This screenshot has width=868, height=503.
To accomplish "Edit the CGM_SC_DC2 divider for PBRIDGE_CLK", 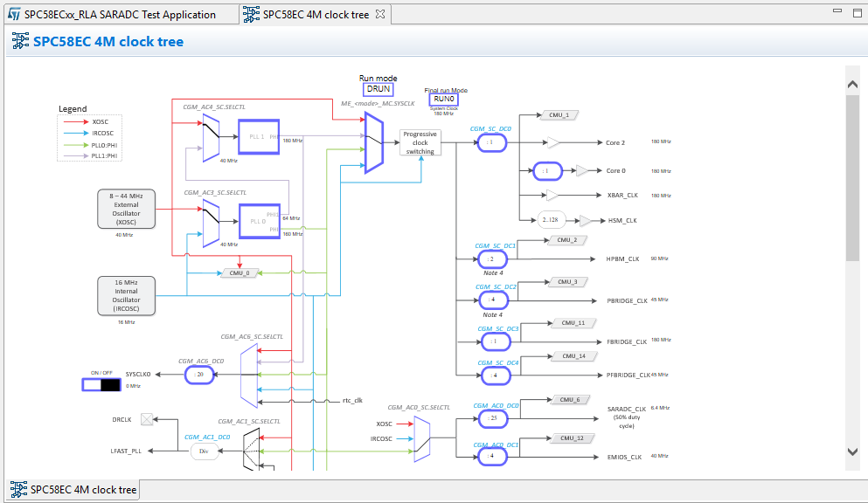I will [493, 300].
